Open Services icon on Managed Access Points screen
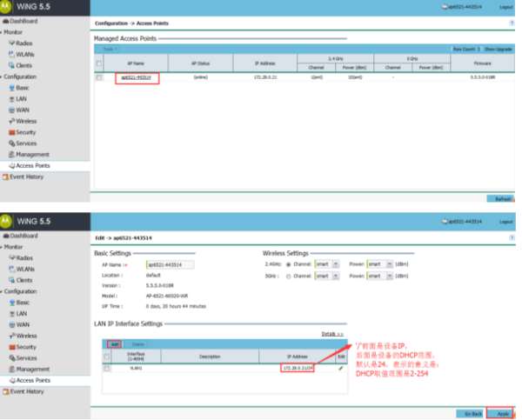522x420 pixels. click(12, 143)
